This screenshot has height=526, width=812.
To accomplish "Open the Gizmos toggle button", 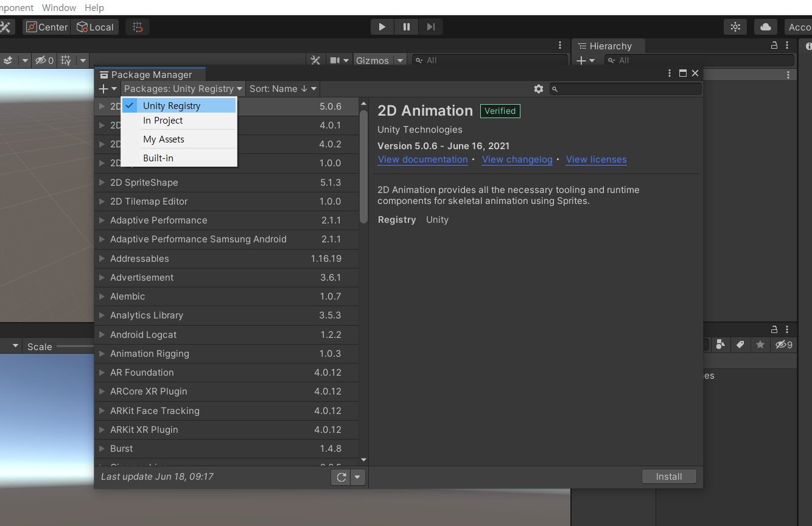I will 373,60.
